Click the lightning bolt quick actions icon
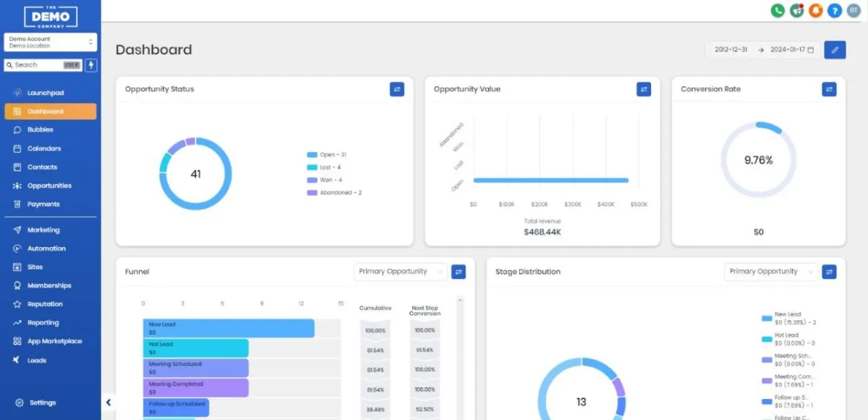Viewport: 868px width, 420px height. pos(91,65)
